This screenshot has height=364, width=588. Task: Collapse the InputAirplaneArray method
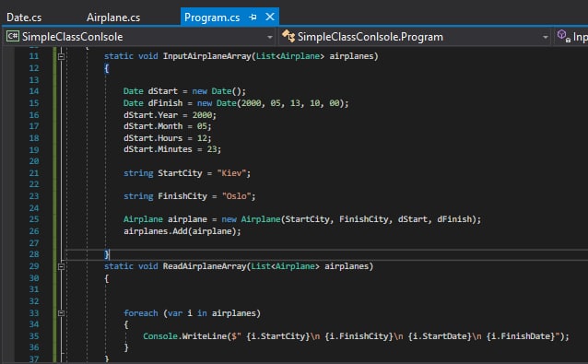61,56
